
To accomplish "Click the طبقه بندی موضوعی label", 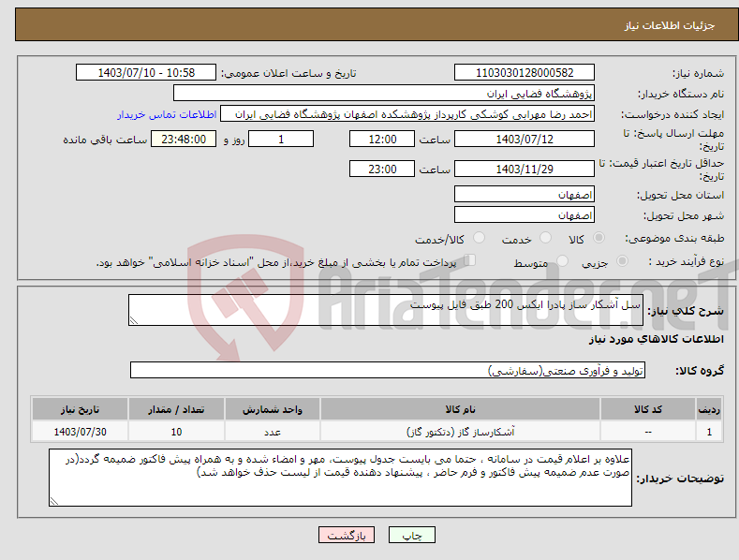I will (674, 239).
